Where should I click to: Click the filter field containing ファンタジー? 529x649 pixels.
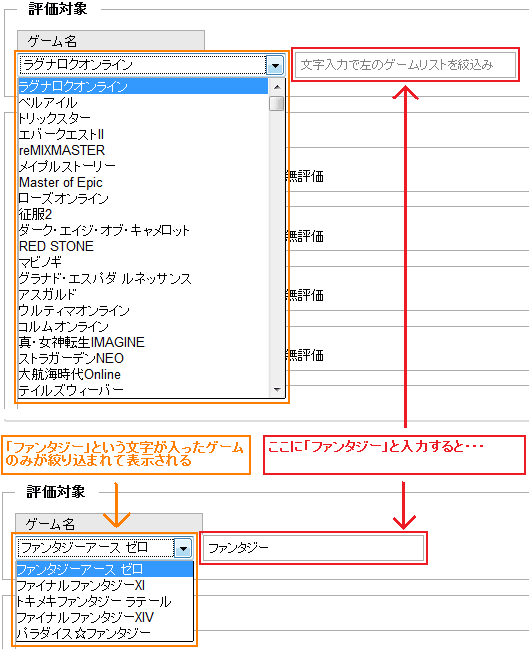tap(314, 548)
